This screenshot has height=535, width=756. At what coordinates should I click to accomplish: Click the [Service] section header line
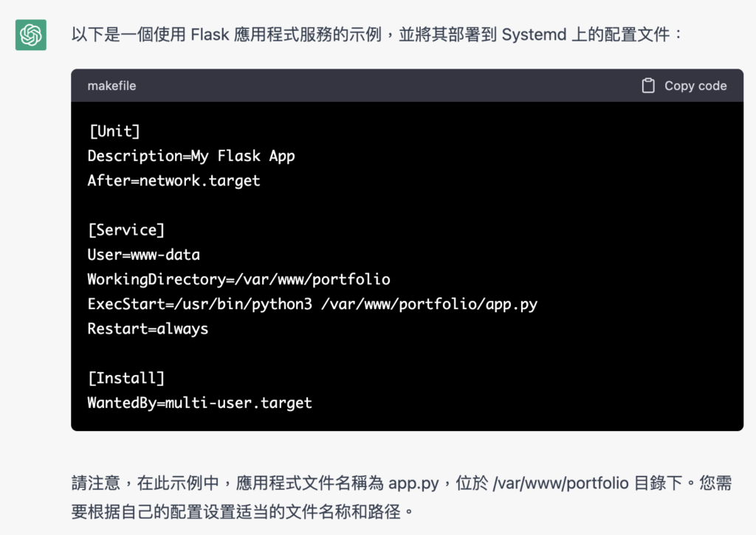coord(126,230)
